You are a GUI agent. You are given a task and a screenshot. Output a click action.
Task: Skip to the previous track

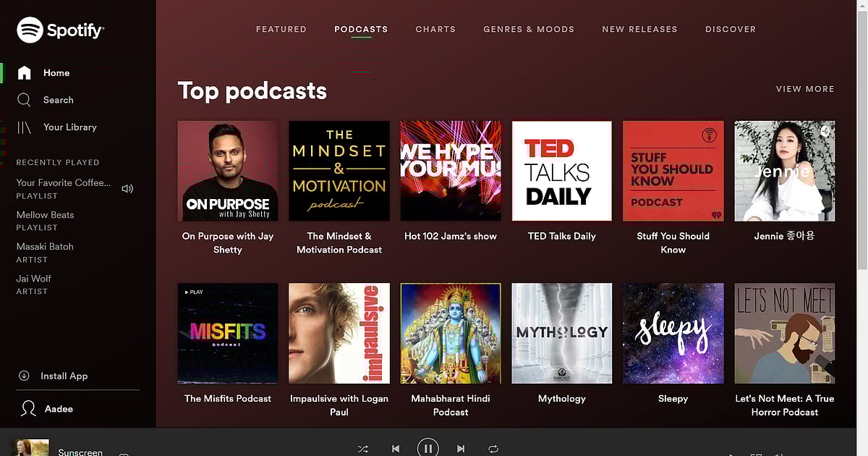(396, 449)
